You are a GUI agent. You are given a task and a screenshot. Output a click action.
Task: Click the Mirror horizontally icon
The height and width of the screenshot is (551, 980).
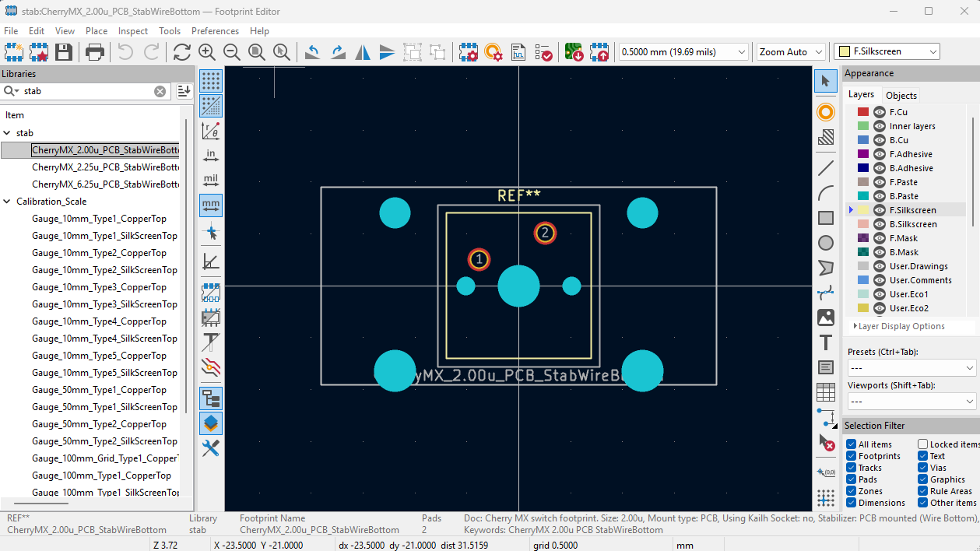pyautogui.click(x=363, y=52)
